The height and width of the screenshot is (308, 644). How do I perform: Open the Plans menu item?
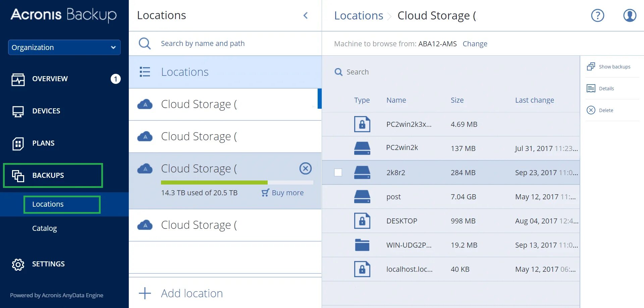[x=43, y=143]
